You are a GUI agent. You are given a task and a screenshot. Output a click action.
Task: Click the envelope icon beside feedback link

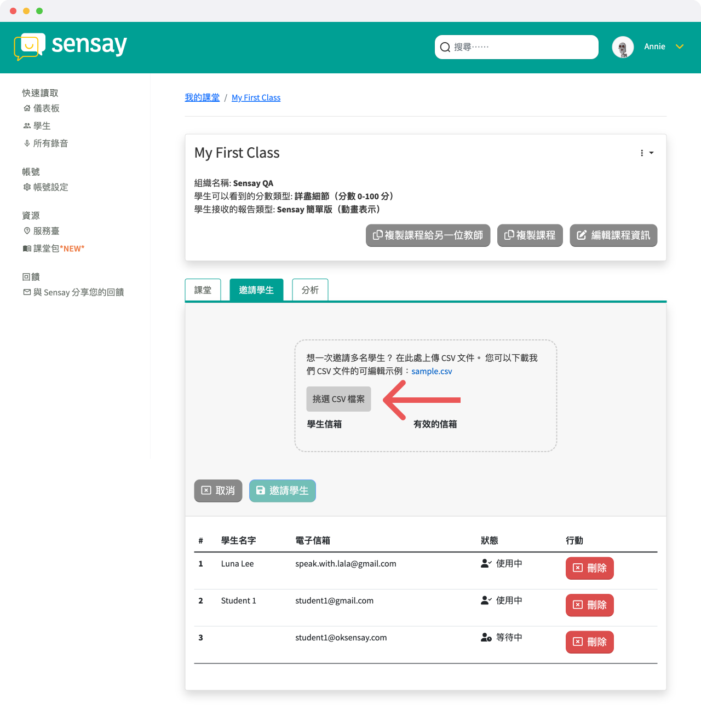pos(27,292)
